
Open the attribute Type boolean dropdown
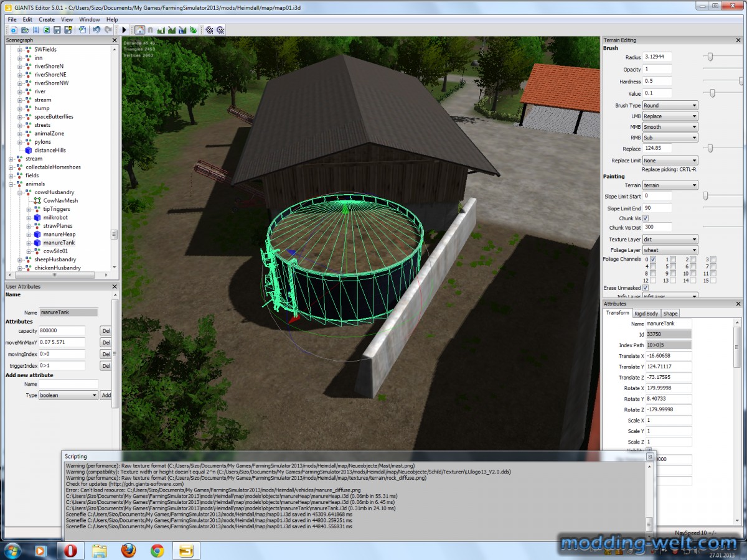tap(68, 395)
